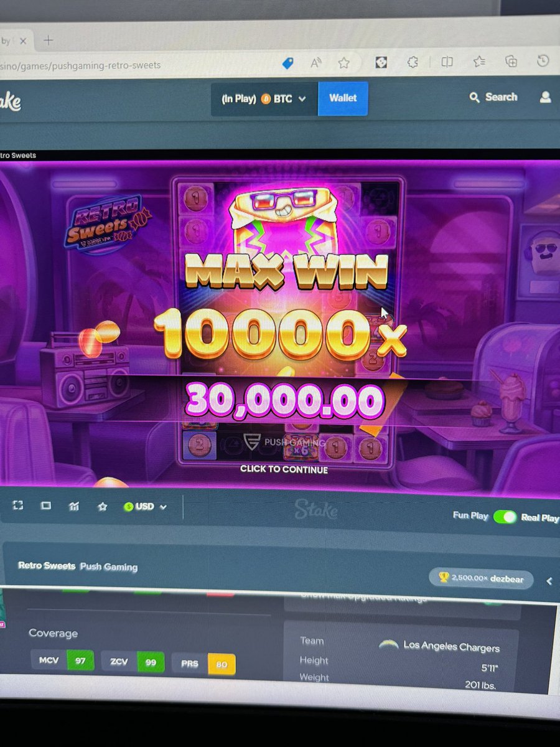Click the extension icon beside favorite star

click(381, 61)
